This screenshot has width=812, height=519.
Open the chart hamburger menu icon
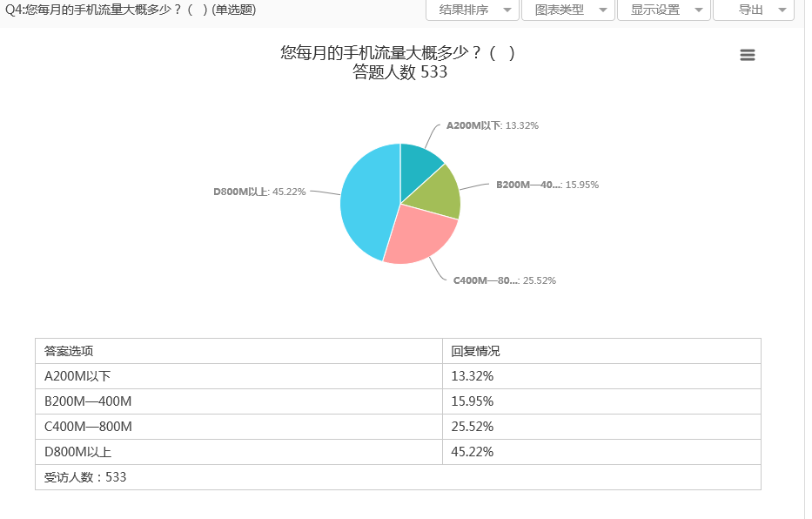(x=747, y=55)
